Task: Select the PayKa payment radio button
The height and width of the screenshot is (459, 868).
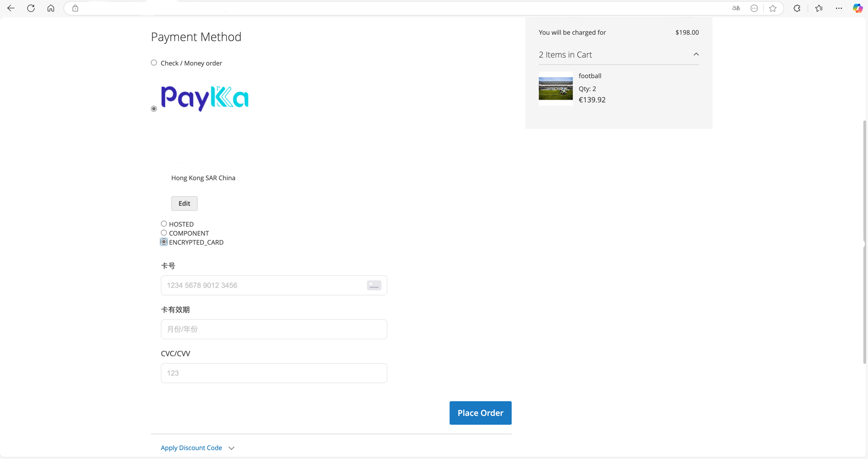Action: (x=154, y=109)
